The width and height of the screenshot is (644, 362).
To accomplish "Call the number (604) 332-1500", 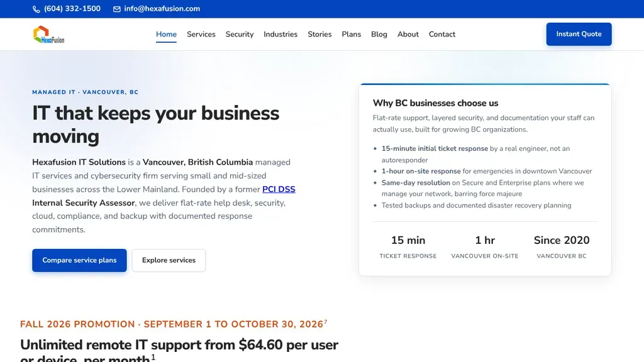I will tap(72, 9).
